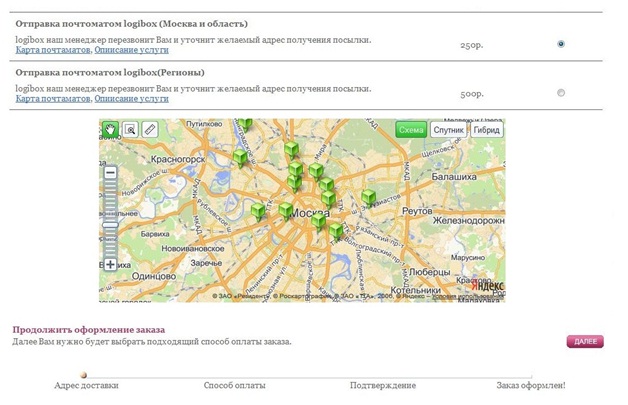This screenshot has width=628, height=405.
Task: Click the green logibox marker near Красногорск
Action: pyautogui.click(x=240, y=158)
